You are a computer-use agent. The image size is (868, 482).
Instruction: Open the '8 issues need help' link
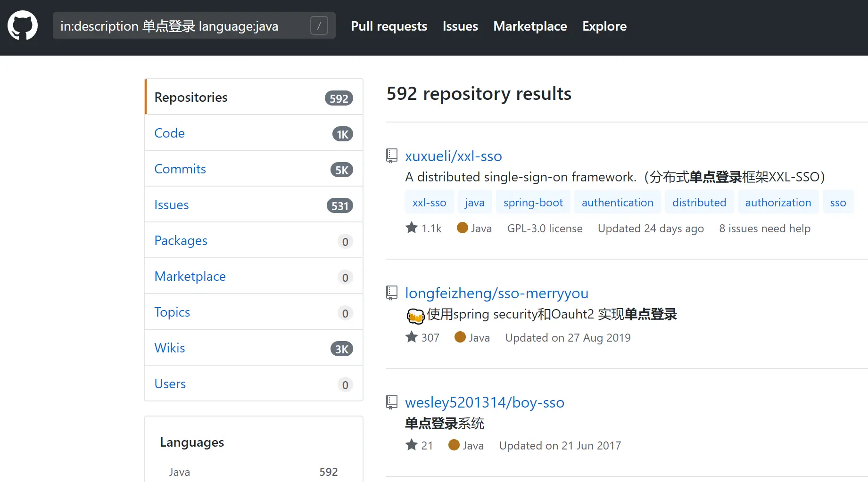pyautogui.click(x=764, y=229)
